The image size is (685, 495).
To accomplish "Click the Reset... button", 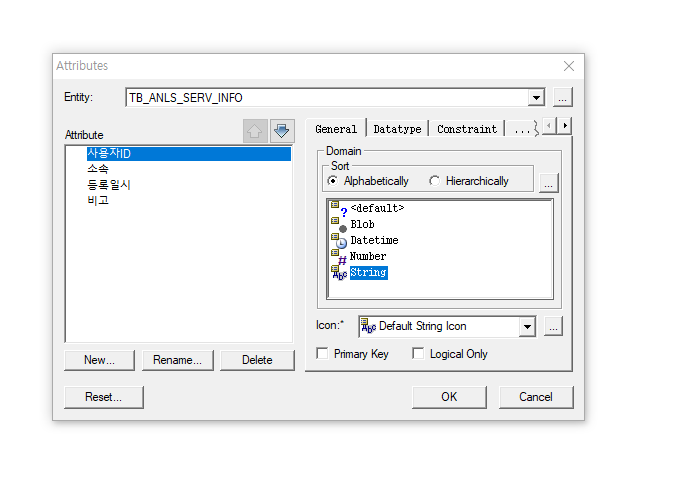I will tap(104, 397).
